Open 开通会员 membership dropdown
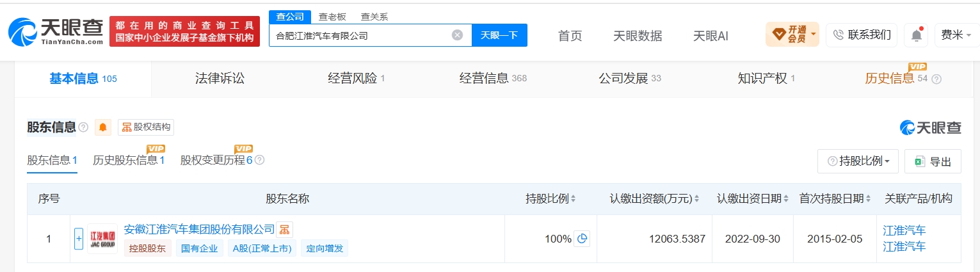Screen dimensions: 980x272 (792, 35)
